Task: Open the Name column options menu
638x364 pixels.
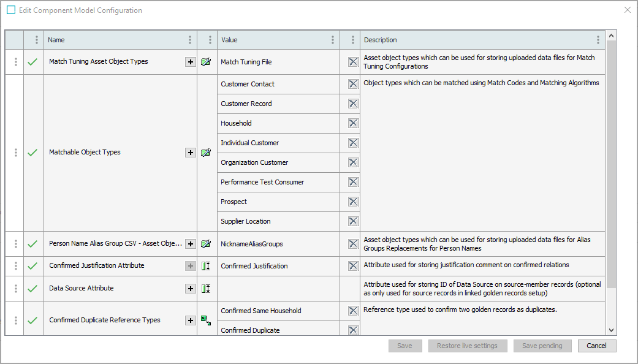Action: pos(190,40)
